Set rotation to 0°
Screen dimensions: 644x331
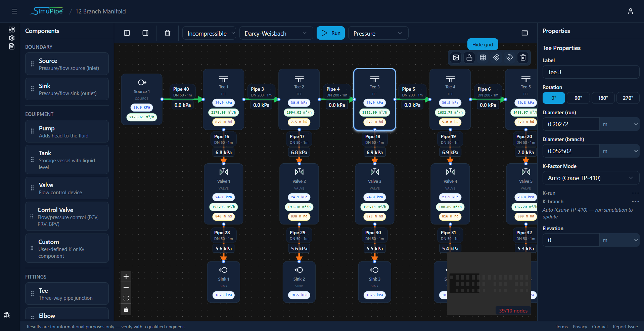[554, 98]
